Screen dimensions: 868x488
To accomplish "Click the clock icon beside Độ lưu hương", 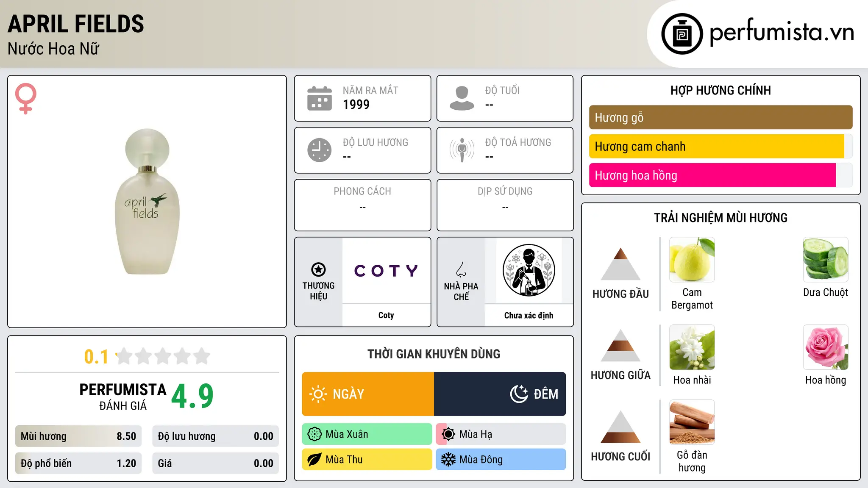I will tap(320, 150).
